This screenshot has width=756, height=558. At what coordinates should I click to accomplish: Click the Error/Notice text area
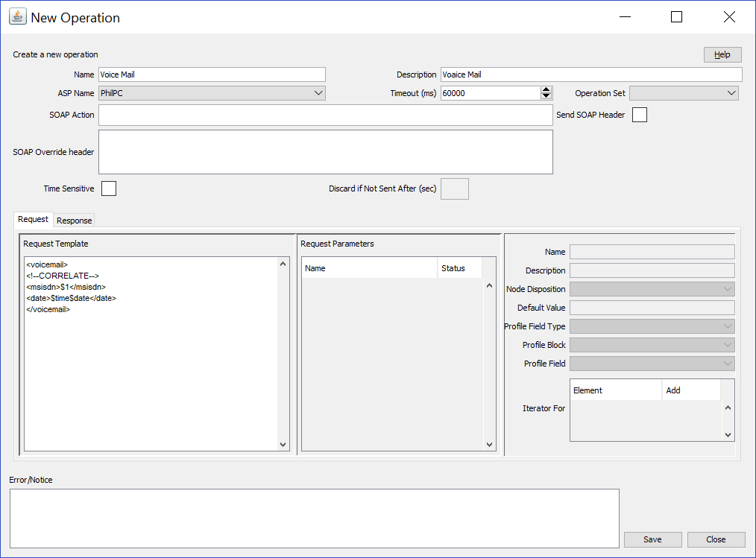(315, 519)
